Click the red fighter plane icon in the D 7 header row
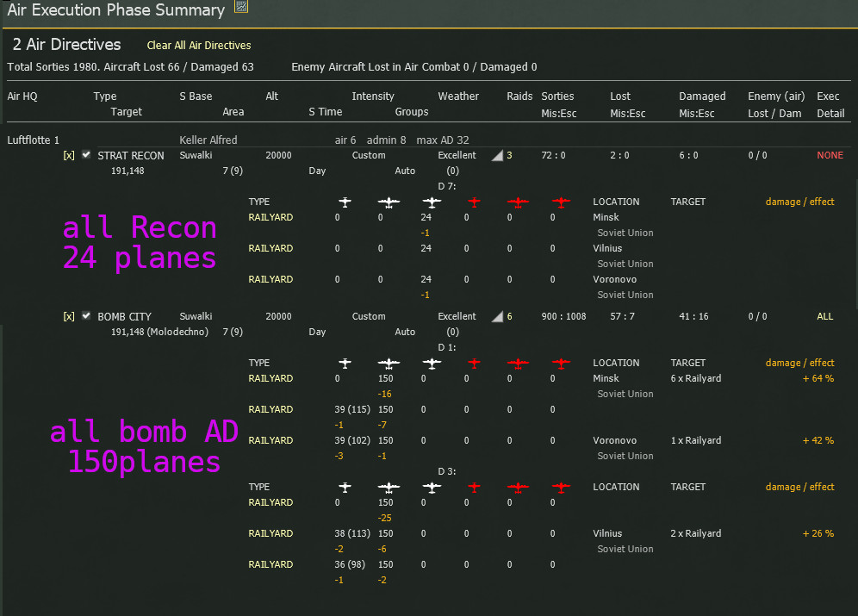The image size is (858, 616). click(475, 202)
